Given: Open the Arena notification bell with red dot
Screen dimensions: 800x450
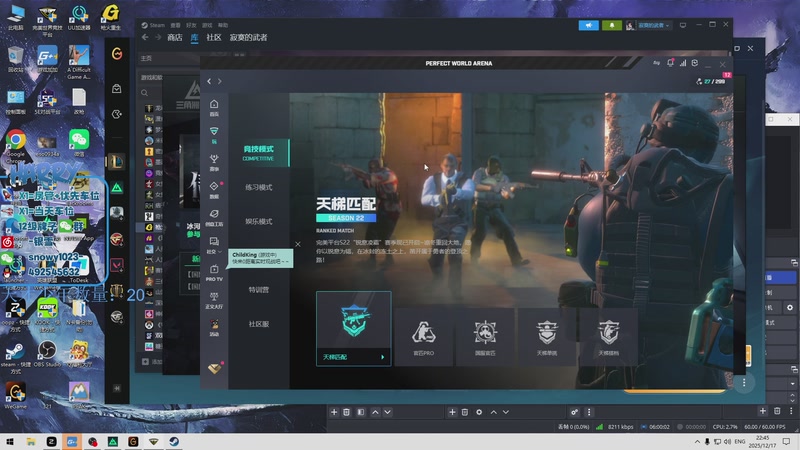Looking at the screenshot, I should click(670, 63).
